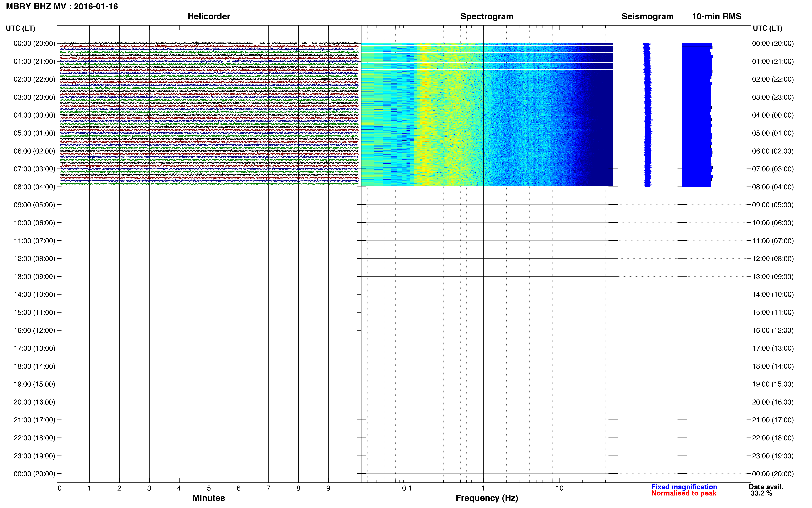Click left axis time label '14:00 (10:00)'
This screenshot has width=812, height=508.
pos(34,295)
